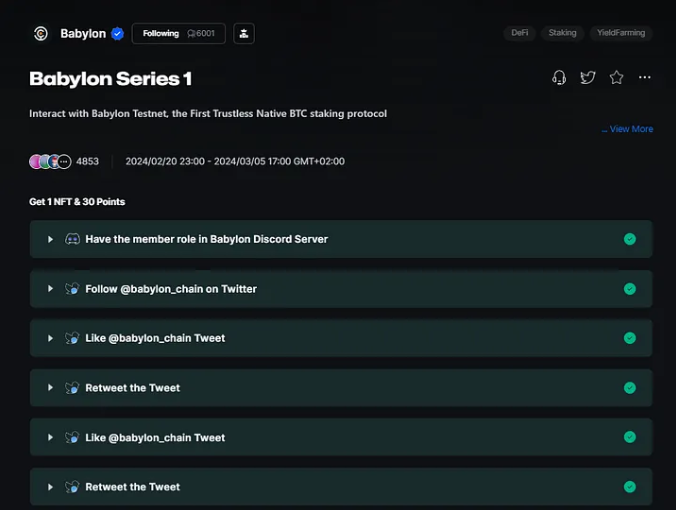Favorite the campaign with the star icon
This screenshot has height=510, width=676.
coord(616,78)
